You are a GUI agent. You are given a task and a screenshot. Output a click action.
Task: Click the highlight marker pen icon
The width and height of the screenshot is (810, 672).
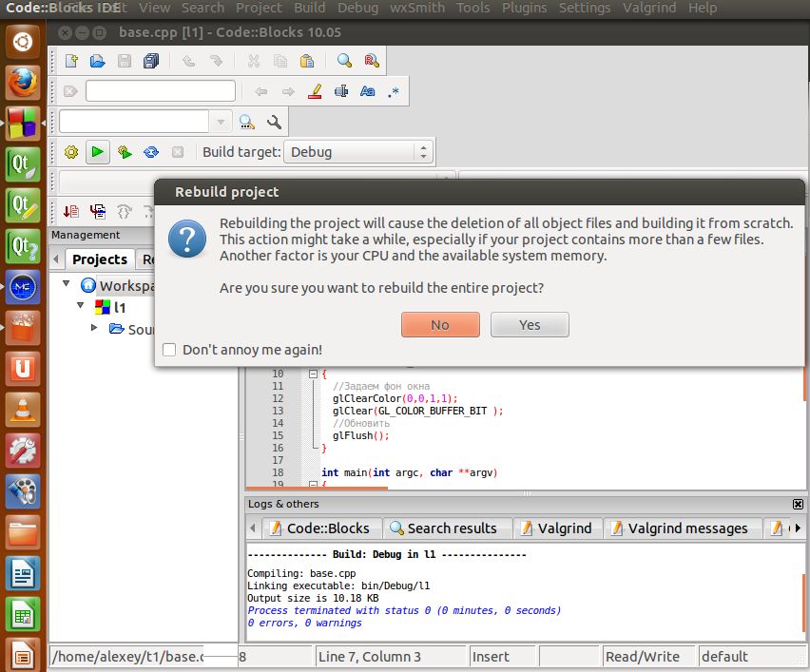tap(316, 92)
